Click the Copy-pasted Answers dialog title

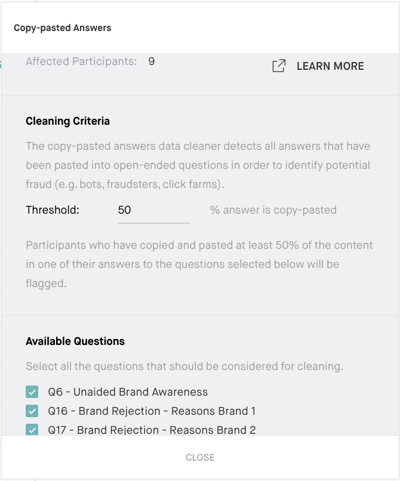62,28
